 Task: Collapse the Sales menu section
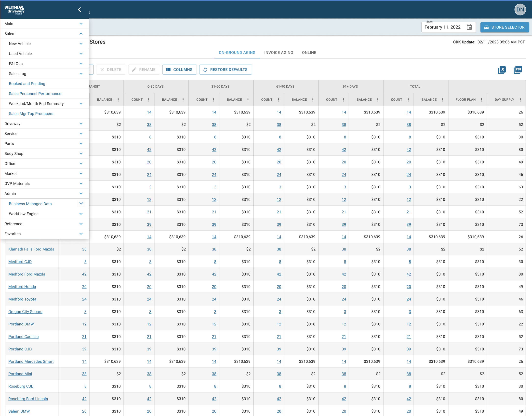coord(81,34)
